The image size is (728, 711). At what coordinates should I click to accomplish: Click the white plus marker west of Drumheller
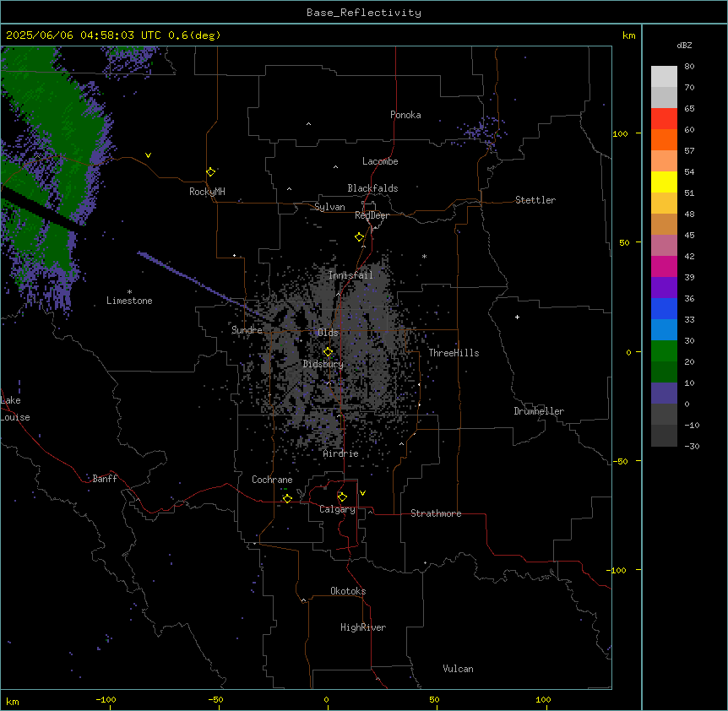pyautogui.click(x=517, y=317)
